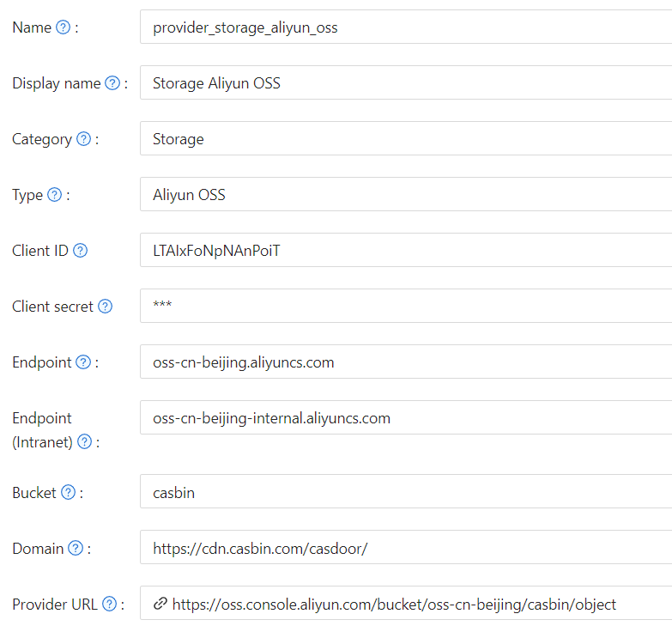Click the Domain help icon
The image size is (672, 626).
[x=76, y=548]
